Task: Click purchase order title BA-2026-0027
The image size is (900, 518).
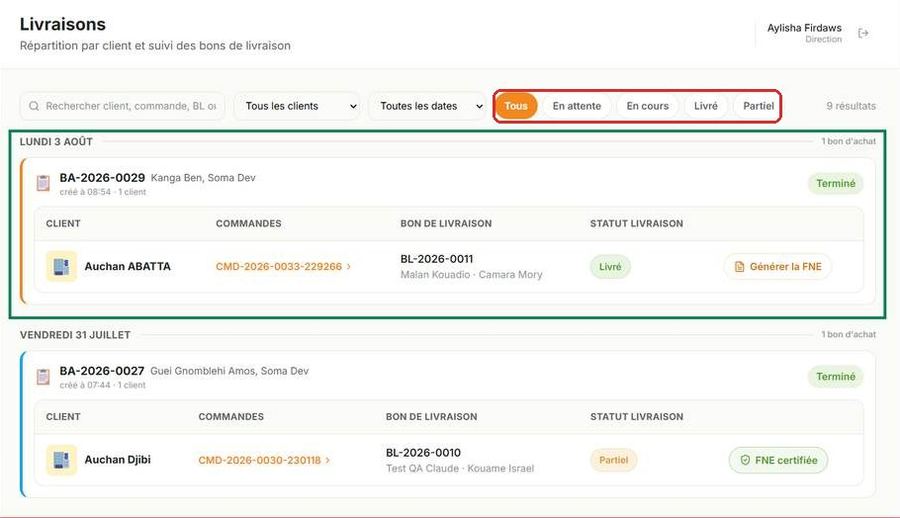Action: click(102, 371)
